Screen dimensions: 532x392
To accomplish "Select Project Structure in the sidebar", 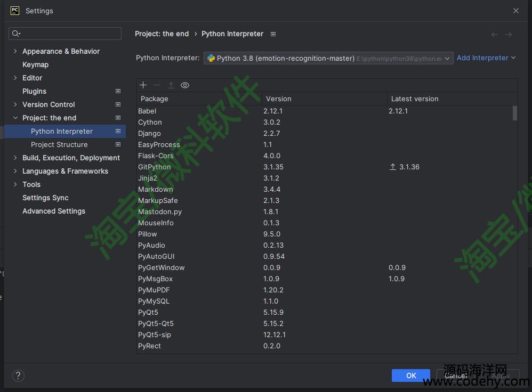I will click(x=59, y=145).
